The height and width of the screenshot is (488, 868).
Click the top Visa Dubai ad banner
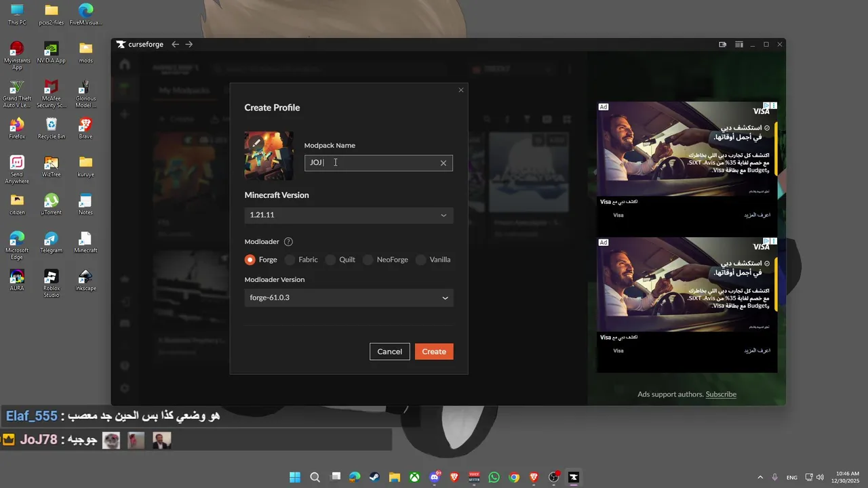(x=687, y=149)
